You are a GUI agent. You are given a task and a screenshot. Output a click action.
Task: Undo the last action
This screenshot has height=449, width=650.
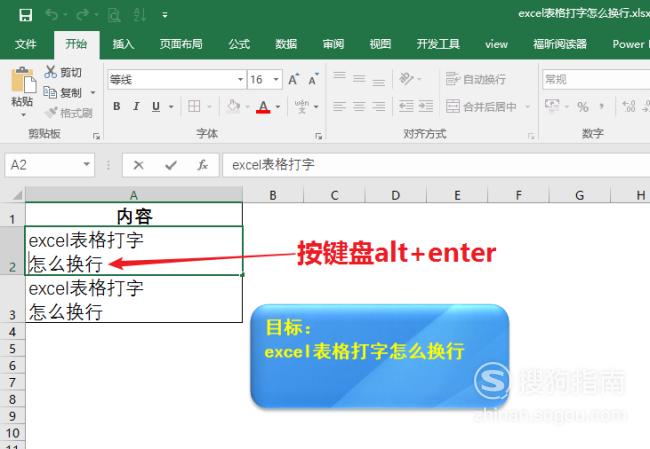51,15
